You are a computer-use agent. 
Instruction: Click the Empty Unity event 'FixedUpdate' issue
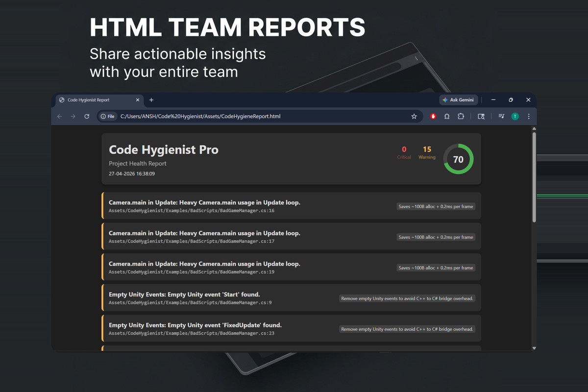click(291, 328)
